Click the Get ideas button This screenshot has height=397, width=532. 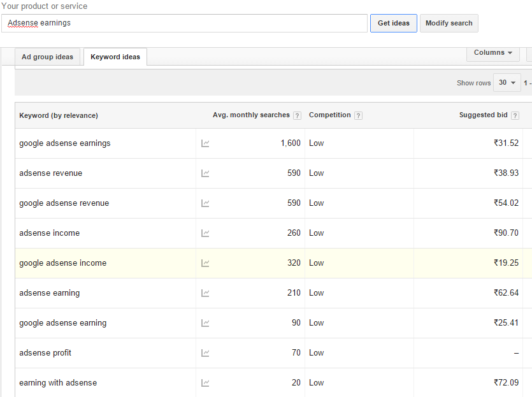coord(394,23)
